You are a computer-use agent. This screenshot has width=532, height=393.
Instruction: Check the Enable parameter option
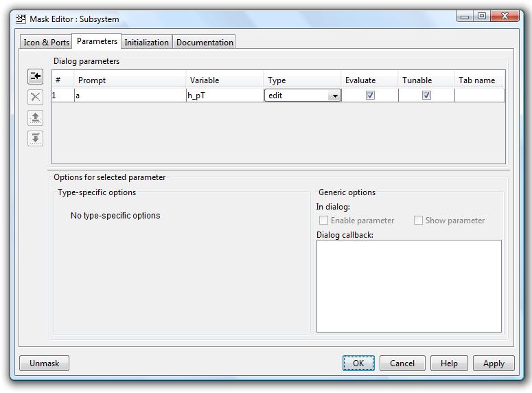(x=323, y=221)
